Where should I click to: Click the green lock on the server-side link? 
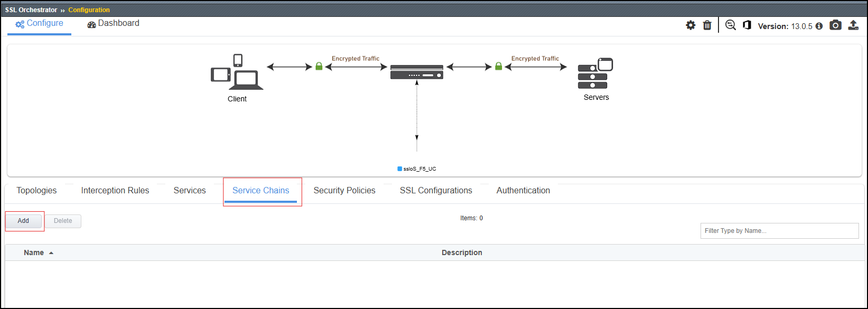(498, 67)
